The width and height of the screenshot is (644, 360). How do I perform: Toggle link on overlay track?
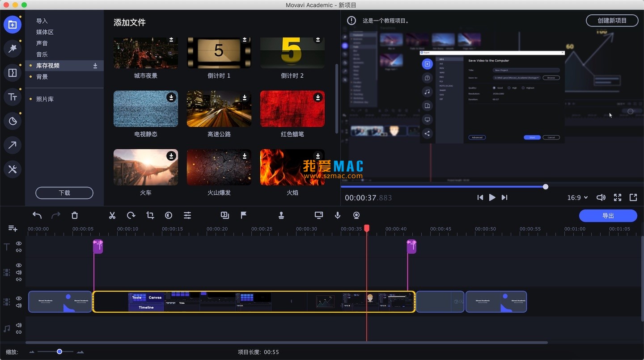click(19, 280)
